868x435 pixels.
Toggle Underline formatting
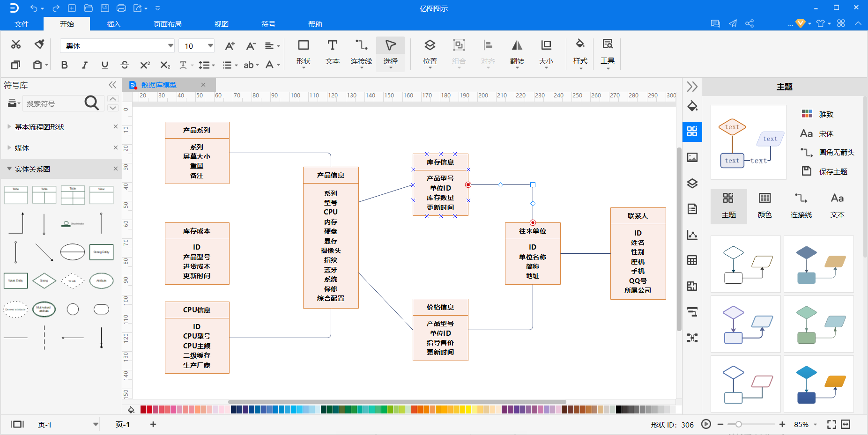coord(105,65)
